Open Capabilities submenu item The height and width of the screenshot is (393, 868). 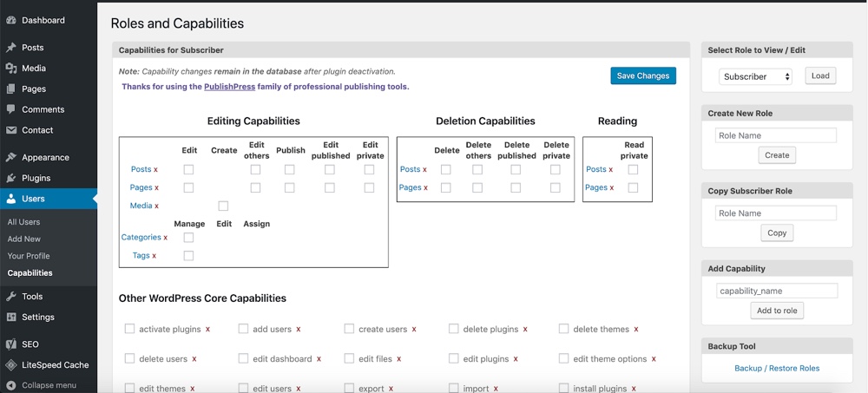click(30, 273)
